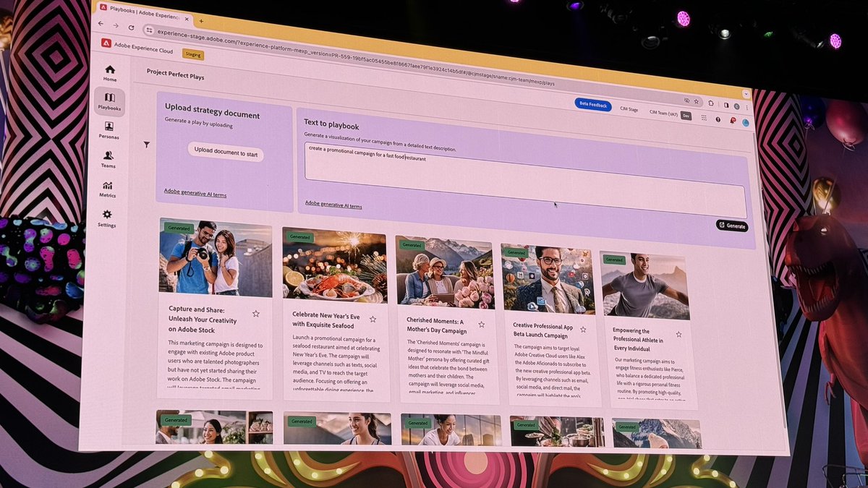Screen dimensions: 868x488
Task: Click Upload document to start
Action: pos(225,153)
